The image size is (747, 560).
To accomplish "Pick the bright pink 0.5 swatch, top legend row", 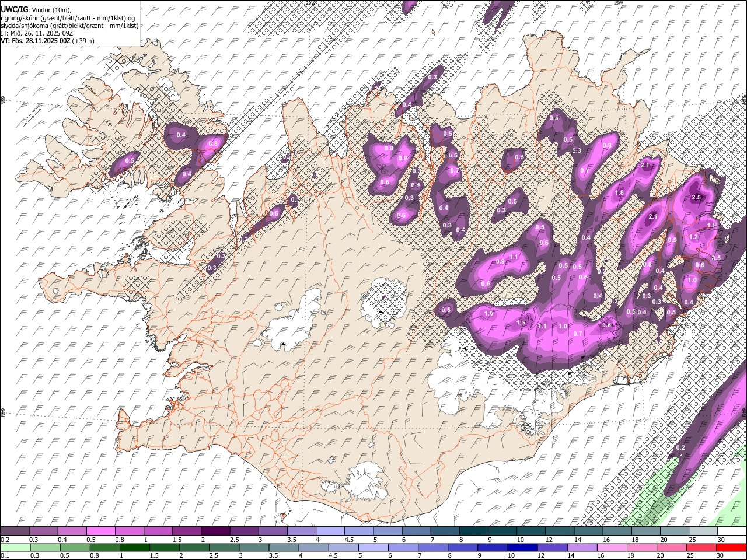I will (x=100, y=531).
